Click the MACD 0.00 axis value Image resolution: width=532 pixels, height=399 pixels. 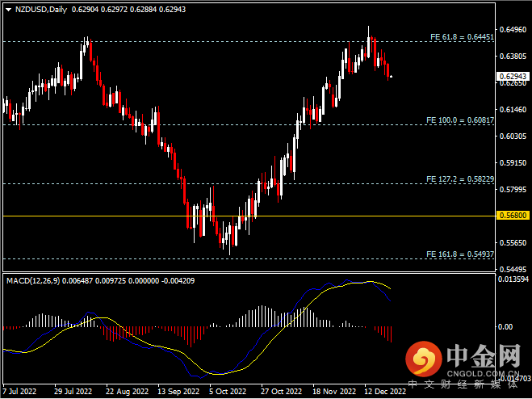pos(508,327)
